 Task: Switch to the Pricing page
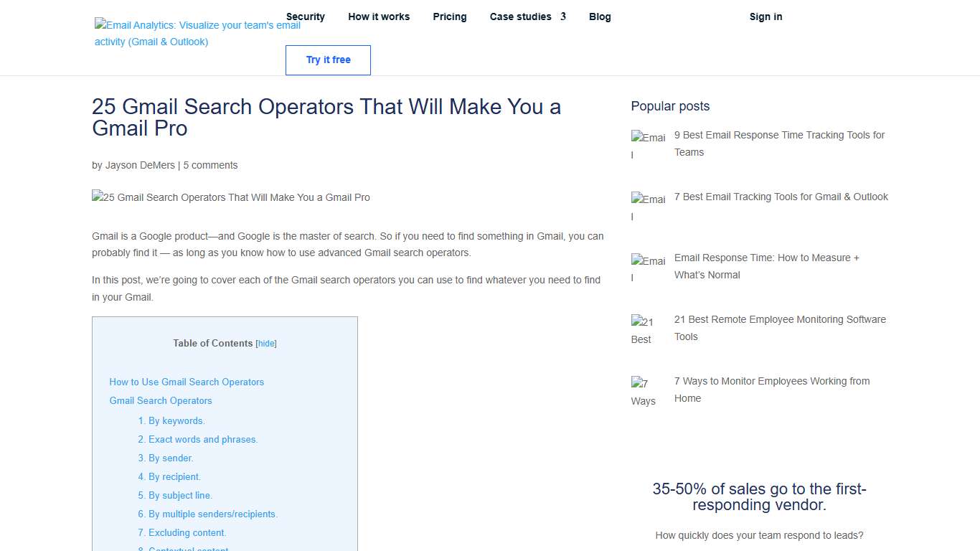tap(449, 17)
